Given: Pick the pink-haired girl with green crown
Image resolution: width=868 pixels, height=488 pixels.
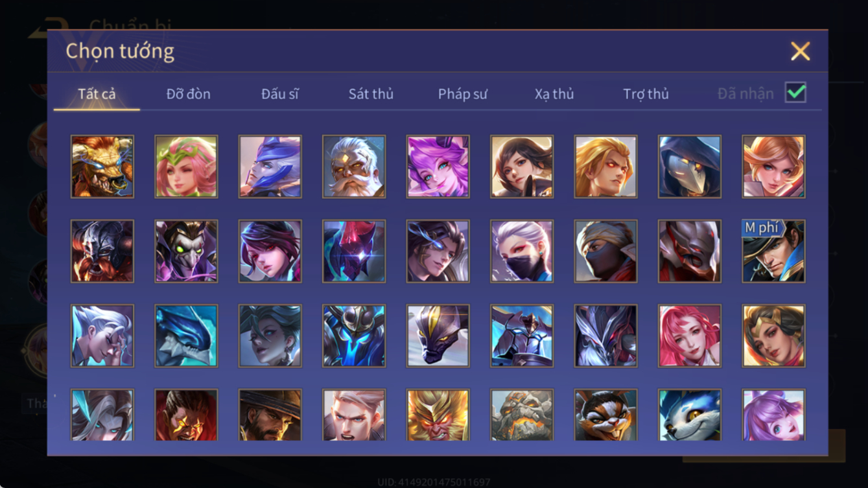Looking at the screenshot, I should [186, 167].
